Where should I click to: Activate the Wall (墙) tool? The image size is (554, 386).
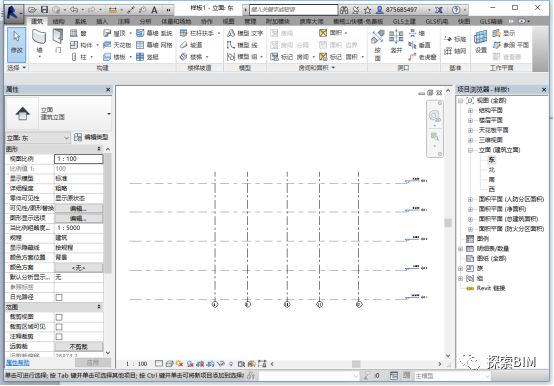click(39, 44)
